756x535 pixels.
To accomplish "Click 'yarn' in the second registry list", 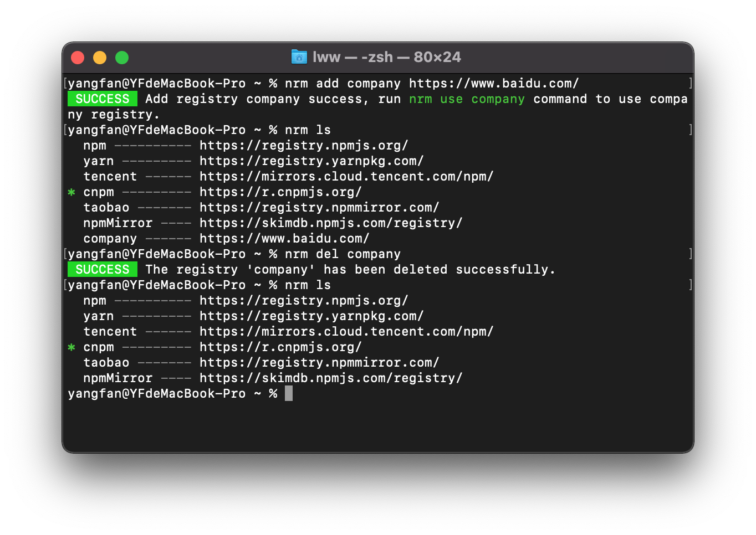I will [x=99, y=316].
